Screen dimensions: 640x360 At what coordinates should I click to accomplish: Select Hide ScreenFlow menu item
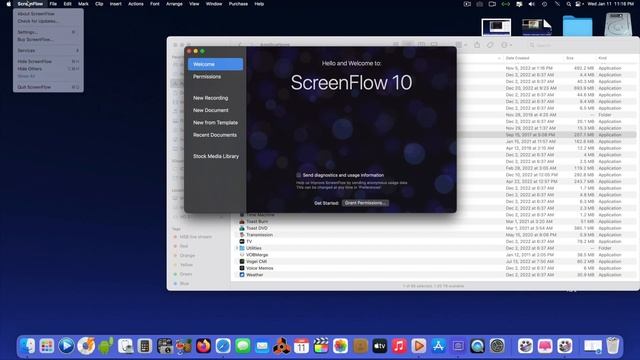(x=48, y=62)
